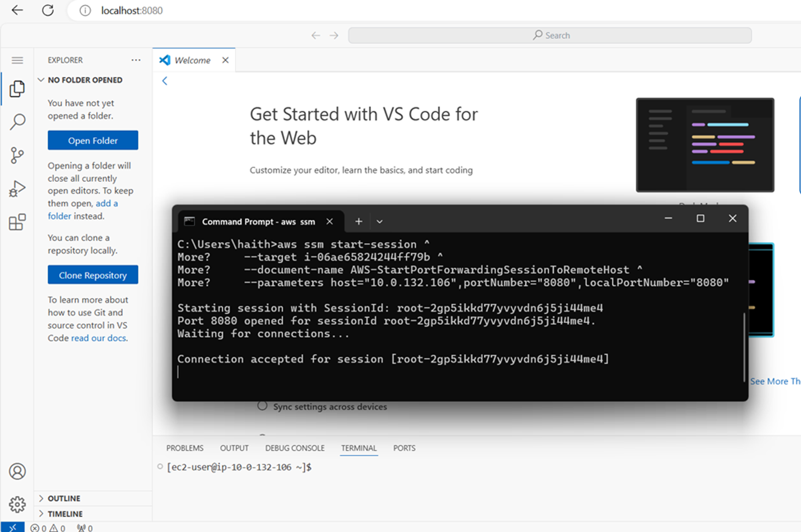View site information for localhost
The height and width of the screenshot is (532, 801).
point(85,10)
